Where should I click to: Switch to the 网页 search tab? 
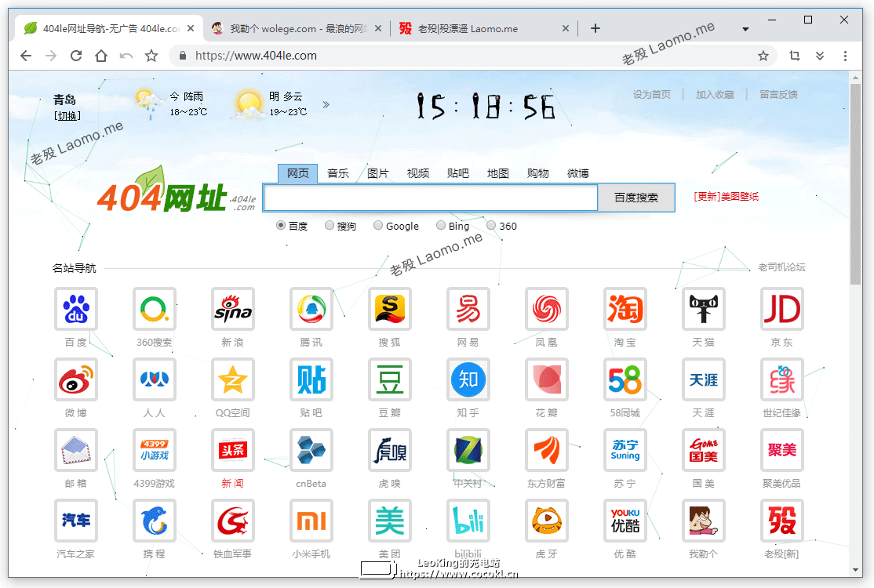point(297,174)
